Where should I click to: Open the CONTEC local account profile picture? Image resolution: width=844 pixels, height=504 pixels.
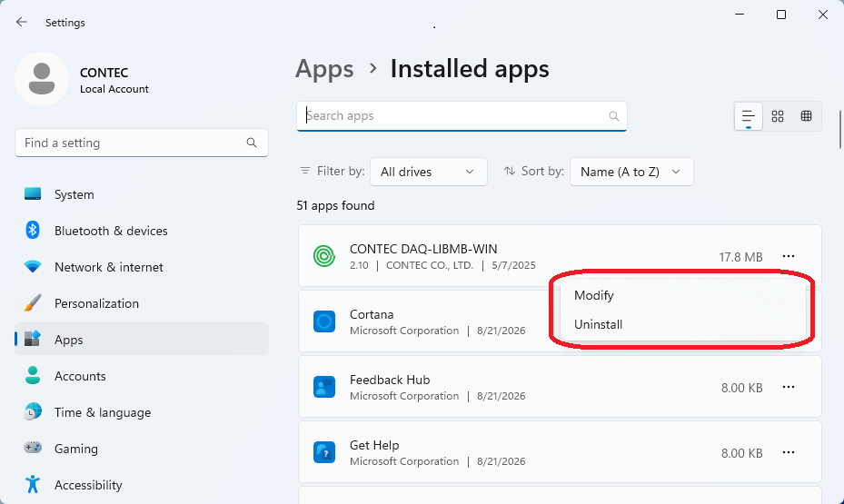[x=42, y=79]
